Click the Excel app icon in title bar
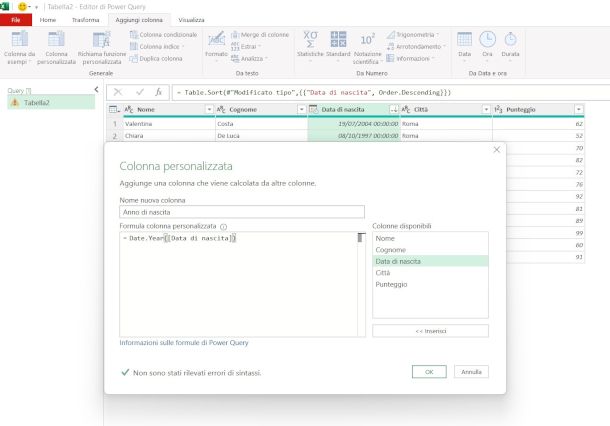The image size is (610, 426). 4,6
